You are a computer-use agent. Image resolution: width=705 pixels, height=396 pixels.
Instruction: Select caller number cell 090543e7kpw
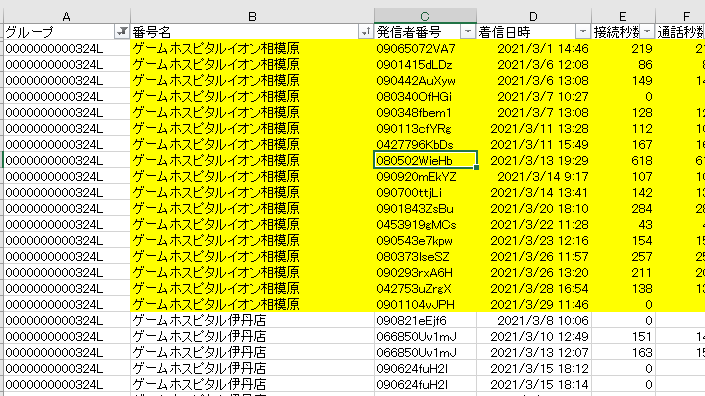coord(425,240)
